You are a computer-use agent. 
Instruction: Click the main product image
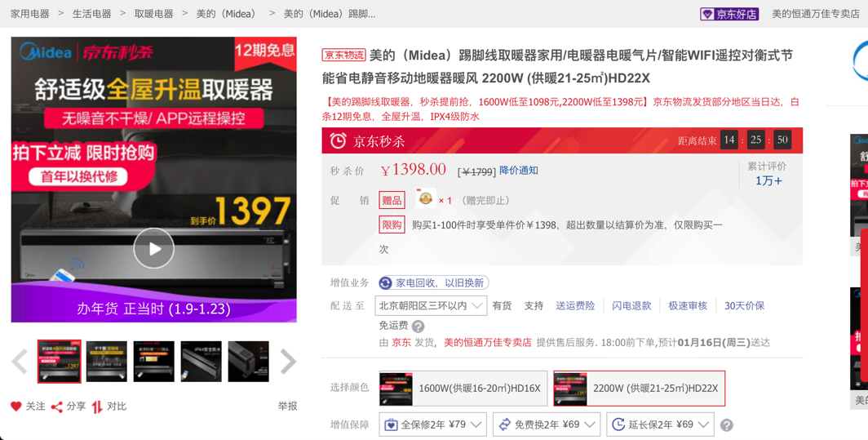(x=154, y=180)
